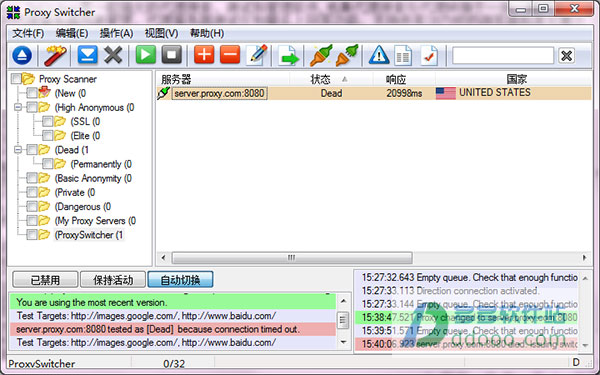Click the warning triangle toolbar icon
Viewport: 600px width, 375px height.
point(379,55)
